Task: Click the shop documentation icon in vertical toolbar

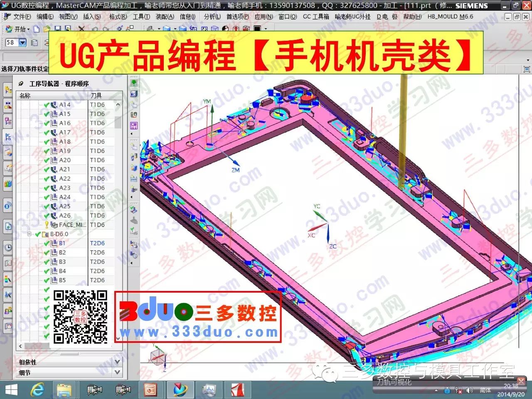Action: (134, 126)
